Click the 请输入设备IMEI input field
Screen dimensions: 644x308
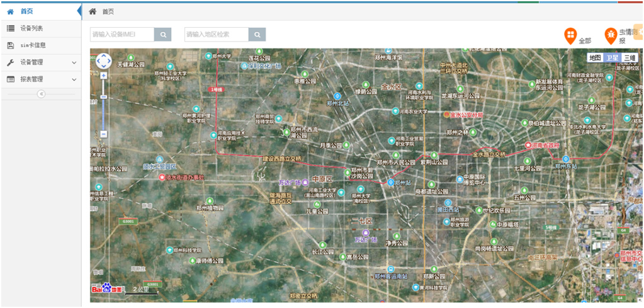(x=122, y=35)
